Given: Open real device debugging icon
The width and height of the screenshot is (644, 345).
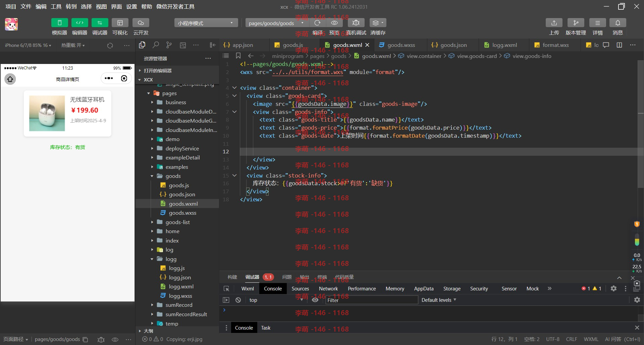Looking at the screenshot, I should [x=356, y=23].
